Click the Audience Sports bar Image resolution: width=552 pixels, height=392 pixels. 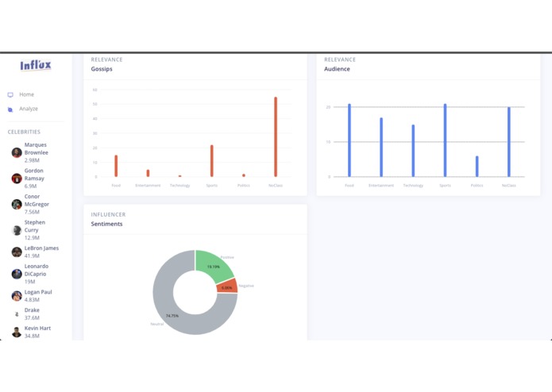point(445,140)
